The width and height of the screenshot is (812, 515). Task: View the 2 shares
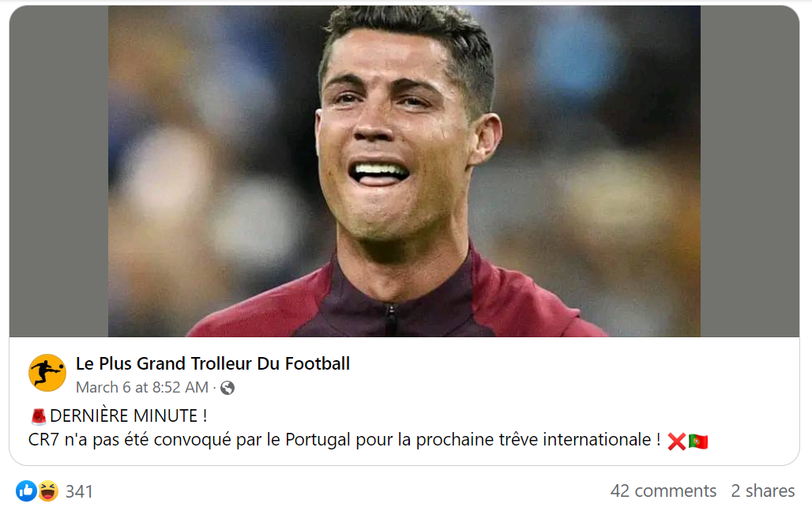(x=763, y=491)
